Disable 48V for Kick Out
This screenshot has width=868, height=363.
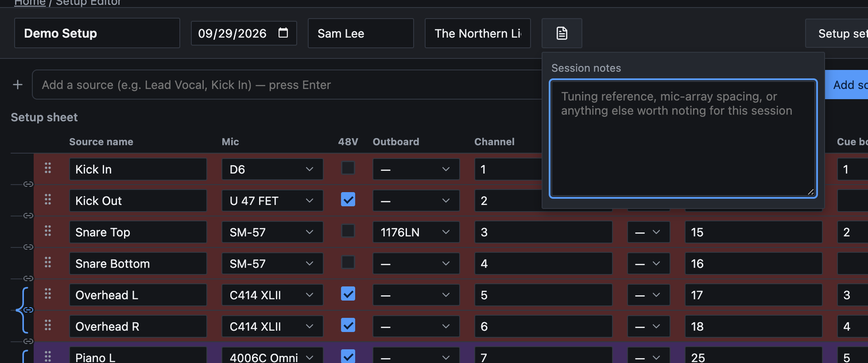click(348, 200)
